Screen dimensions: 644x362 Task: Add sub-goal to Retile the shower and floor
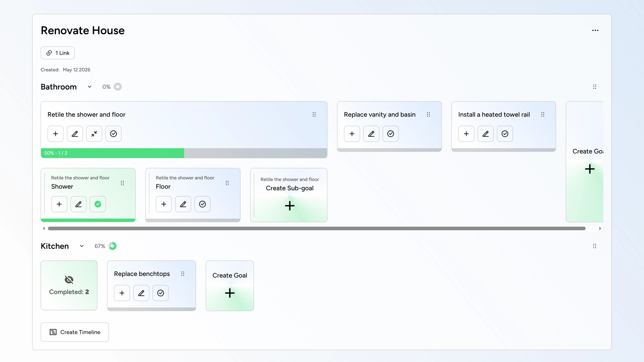click(56, 134)
